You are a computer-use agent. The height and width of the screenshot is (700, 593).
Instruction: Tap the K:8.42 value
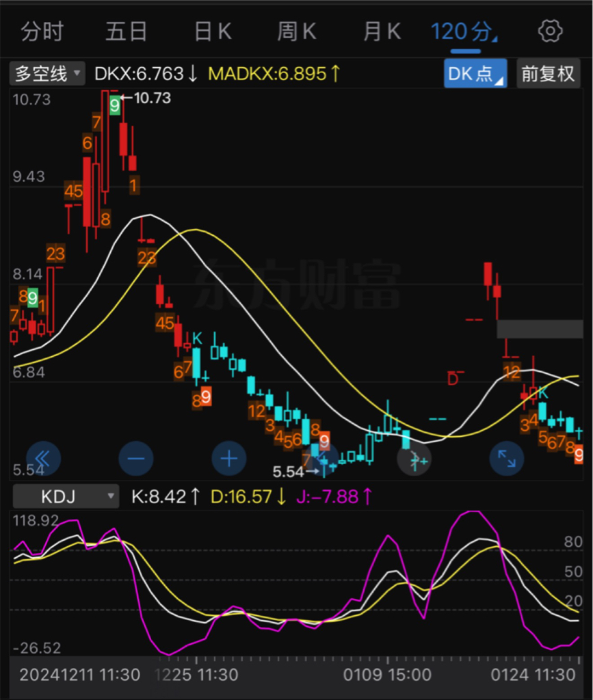click(x=166, y=496)
